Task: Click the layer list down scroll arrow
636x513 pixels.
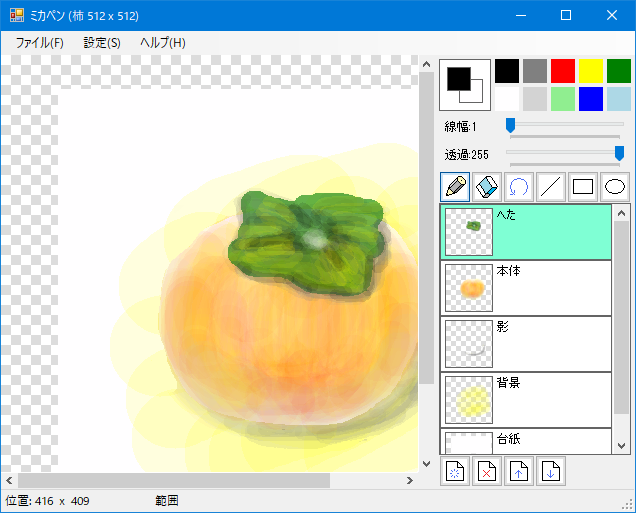Action: click(621, 446)
